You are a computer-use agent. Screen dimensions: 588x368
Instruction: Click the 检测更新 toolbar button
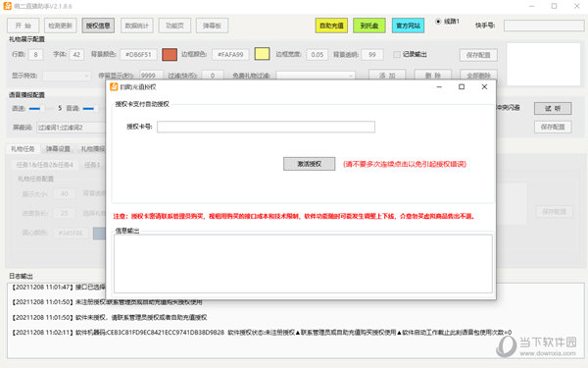coord(61,26)
